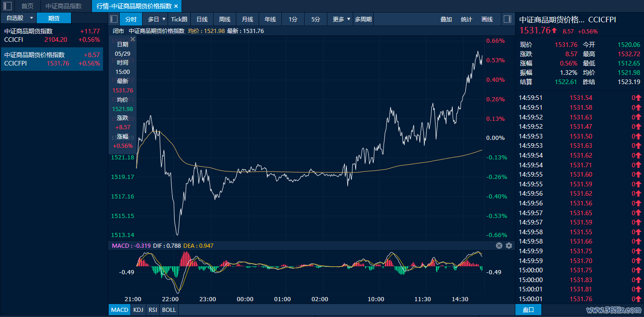Click the 10:00 time axis marker

pos(376,299)
